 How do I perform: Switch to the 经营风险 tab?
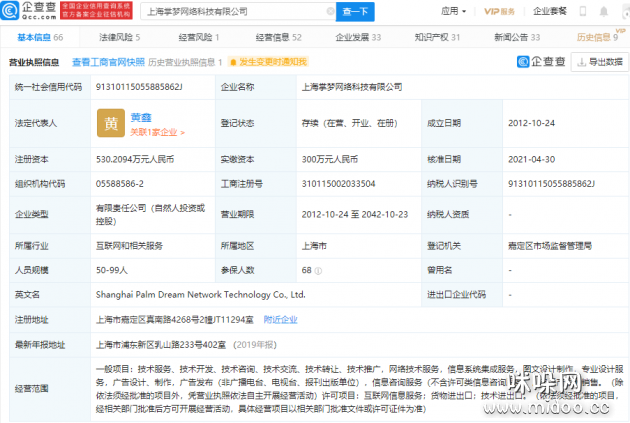[x=199, y=37]
